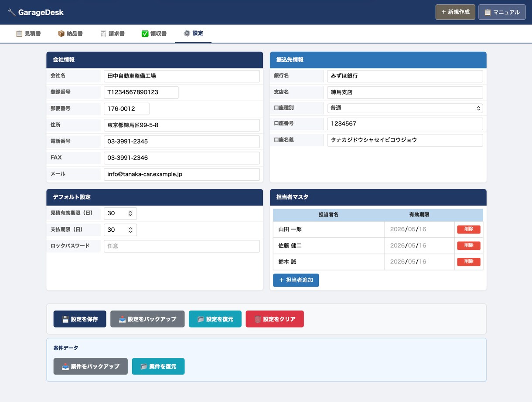The height and width of the screenshot is (402, 532).
Task: Click the 担当者追加 button
Action: pyautogui.click(x=296, y=280)
